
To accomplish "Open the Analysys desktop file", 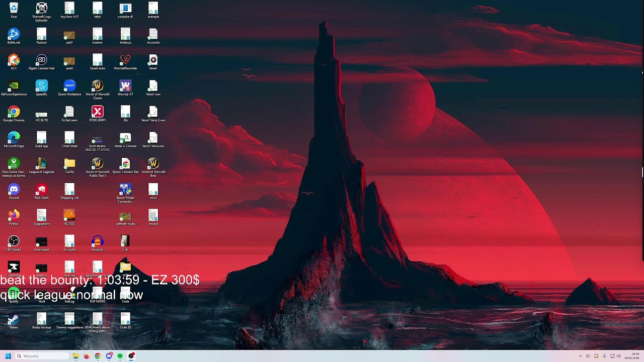I will 125,36.
